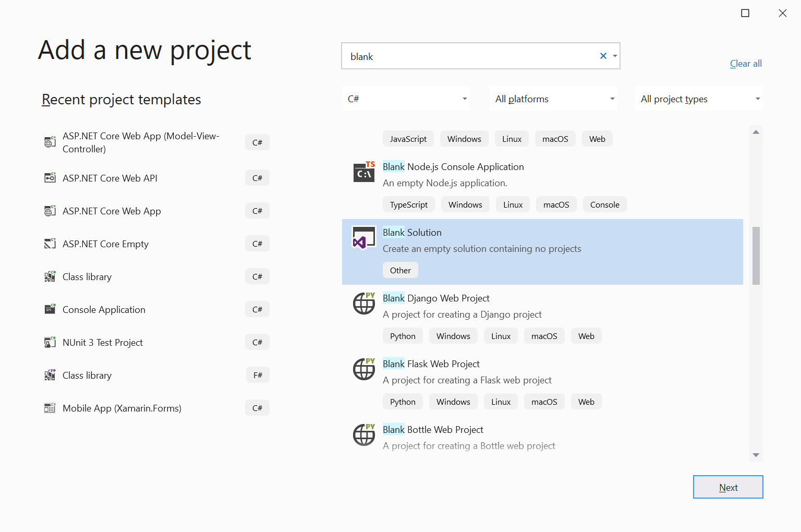Click the Blank Solution Visual Studio icon
Image resolution: width=801 pixels, height=532 pixels.
[x=363, y=238]
